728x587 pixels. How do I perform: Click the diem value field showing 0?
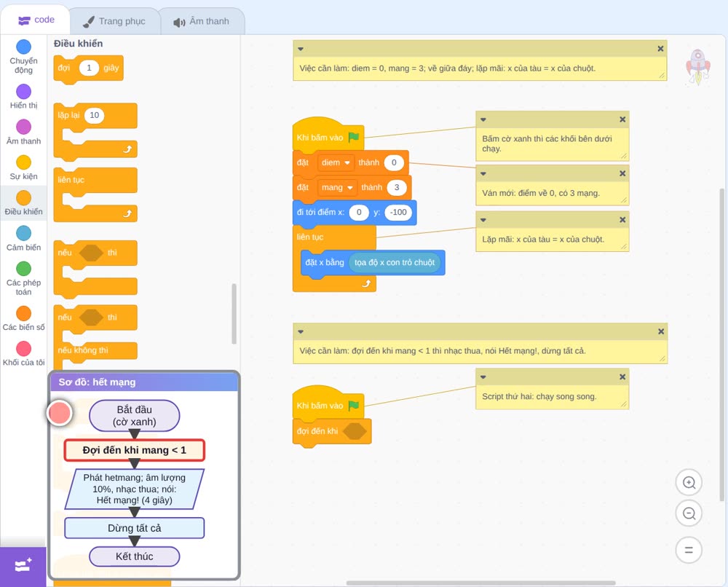coord(394,162)
